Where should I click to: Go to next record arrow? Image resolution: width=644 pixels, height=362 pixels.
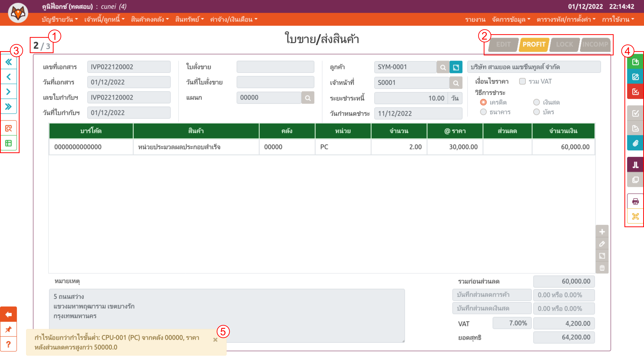pos(9,92)
